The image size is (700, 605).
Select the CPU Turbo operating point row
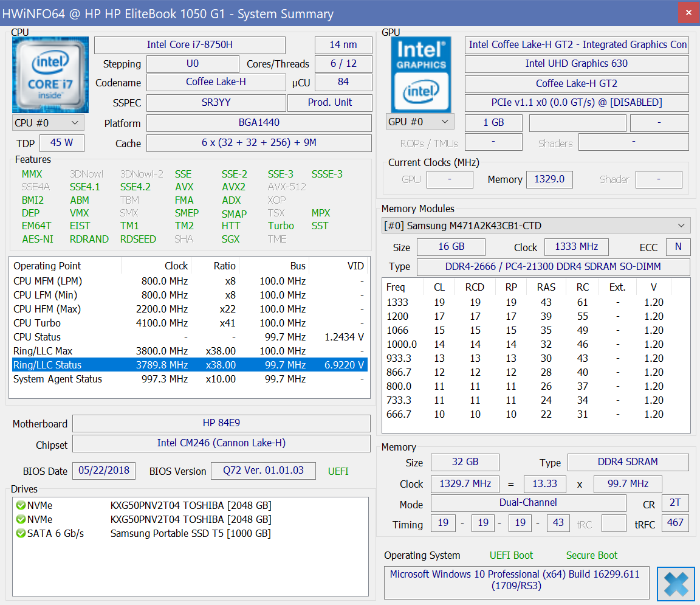coord(190,323)
